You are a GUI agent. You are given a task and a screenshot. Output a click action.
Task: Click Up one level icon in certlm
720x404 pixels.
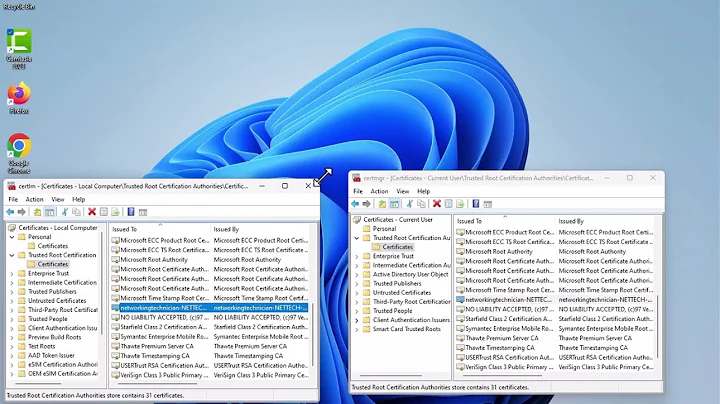click(x=37, y=212)
